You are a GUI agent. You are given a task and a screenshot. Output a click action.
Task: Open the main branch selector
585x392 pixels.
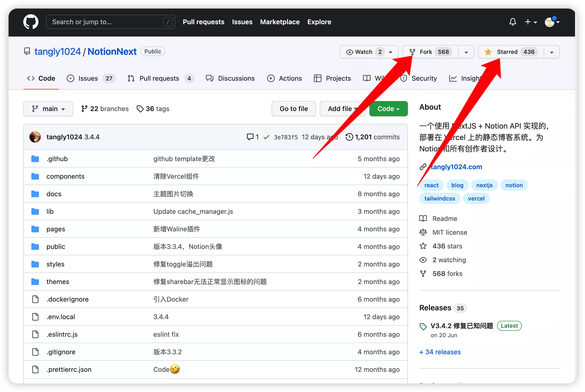(x=48, y=109)
